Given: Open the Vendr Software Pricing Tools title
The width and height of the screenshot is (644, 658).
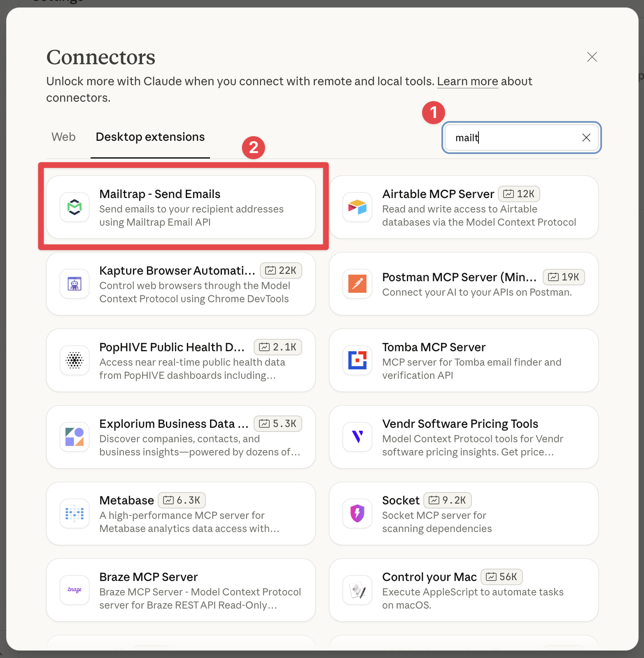Looking at the screenshot, I should pos(460,424).
